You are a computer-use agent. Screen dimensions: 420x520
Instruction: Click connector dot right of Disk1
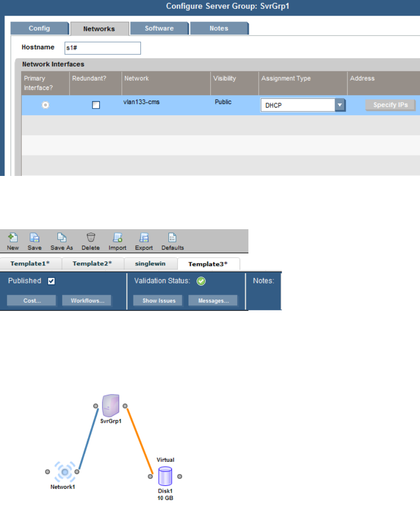pyautogui.click(x=180, y=476)
